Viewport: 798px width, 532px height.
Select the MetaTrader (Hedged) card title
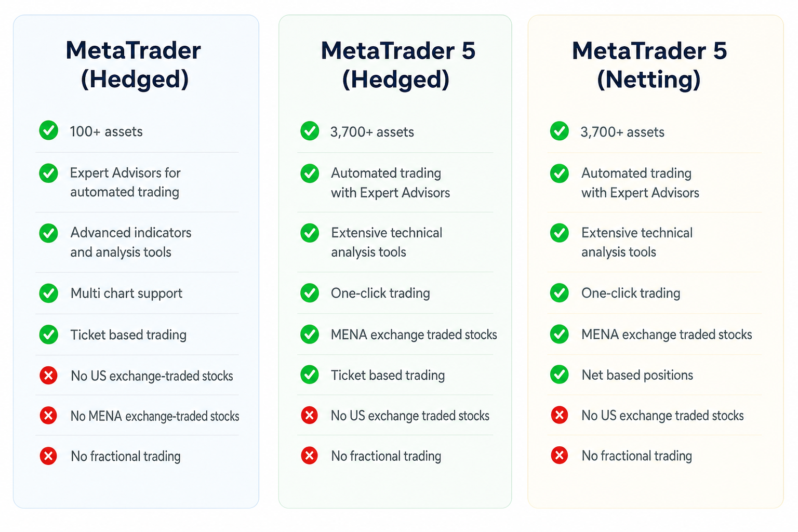(x=134, y=65)
